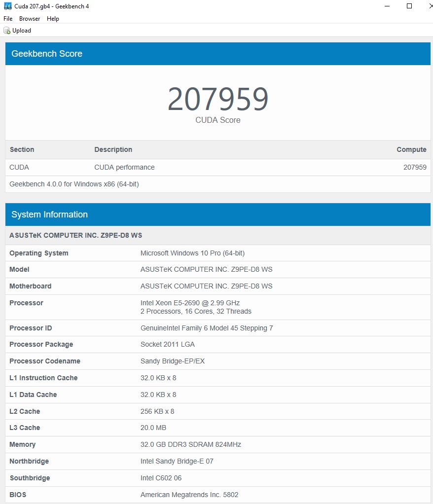Click the 'Processor ID' label
This screenshot has height=504, width=433.
tap(31, 328)
